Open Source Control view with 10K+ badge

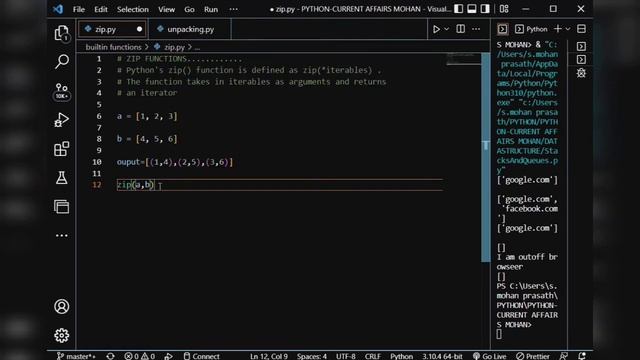click(62, 91)
